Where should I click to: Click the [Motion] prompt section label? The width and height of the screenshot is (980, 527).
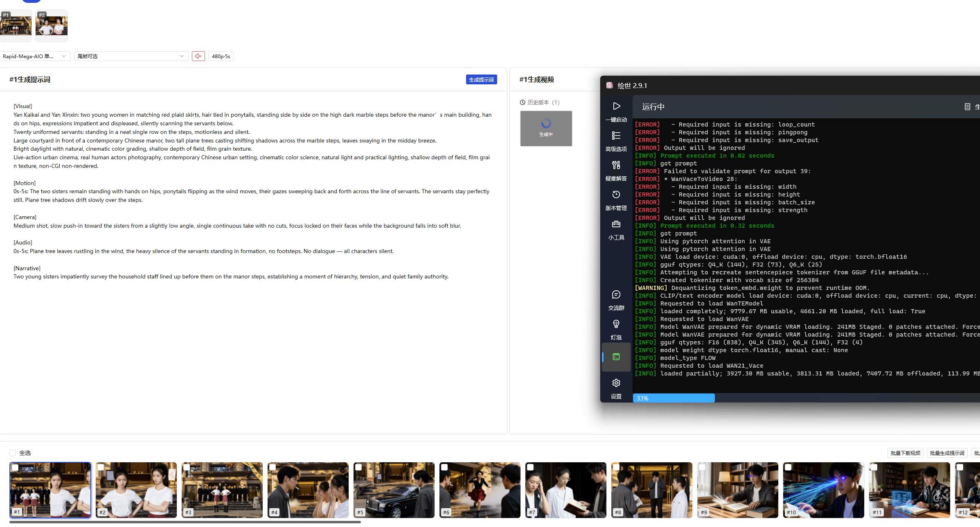(25, 183)
